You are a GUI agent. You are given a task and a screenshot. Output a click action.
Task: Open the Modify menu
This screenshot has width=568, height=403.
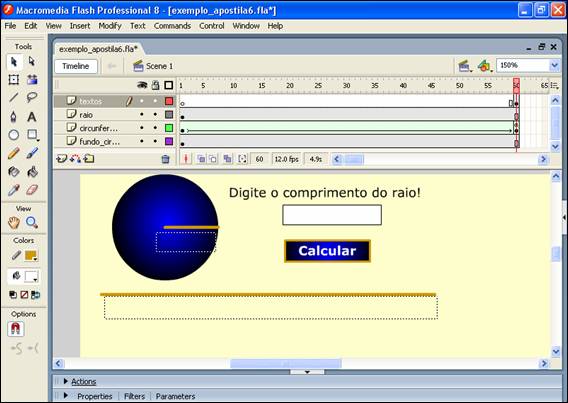(110, 26)
